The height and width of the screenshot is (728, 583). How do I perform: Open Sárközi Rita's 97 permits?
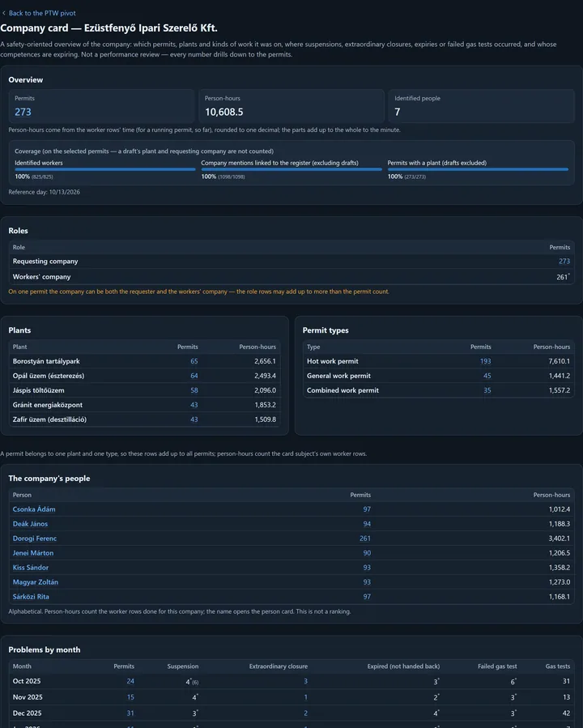click(x=367, y=597)
